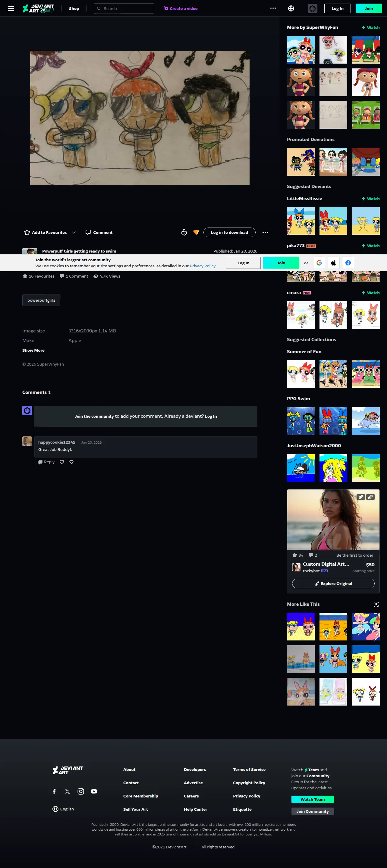Click the header Log In button
The image size is (387, 868).
pos(338,8)
